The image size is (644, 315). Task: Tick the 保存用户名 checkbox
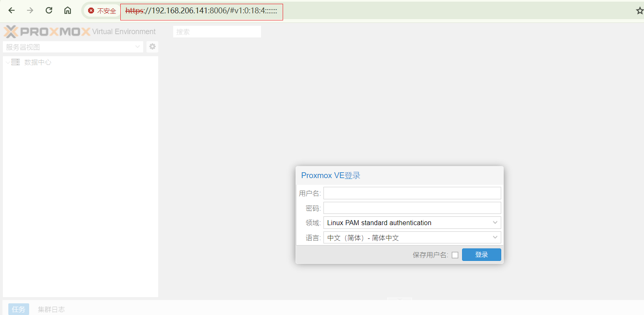(455, 255)
